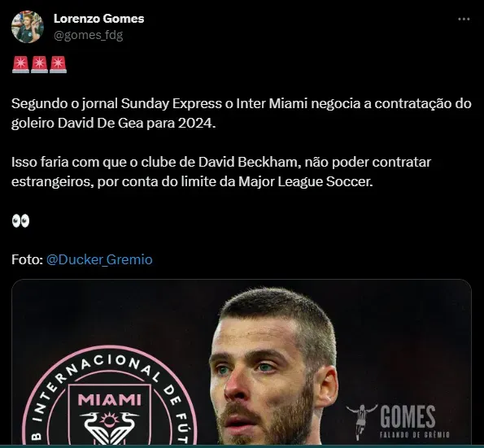This screenshot has width=484, height=448.
Task: Click the Sunday Express paragraph text
Action: [242, 113]
